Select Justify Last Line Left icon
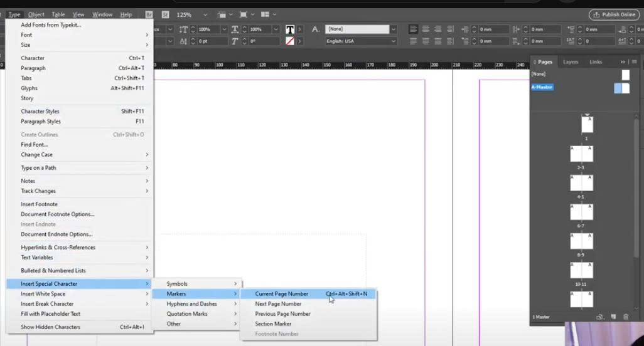The height and width of the screenshot is (346, 644). pos(413,41)
